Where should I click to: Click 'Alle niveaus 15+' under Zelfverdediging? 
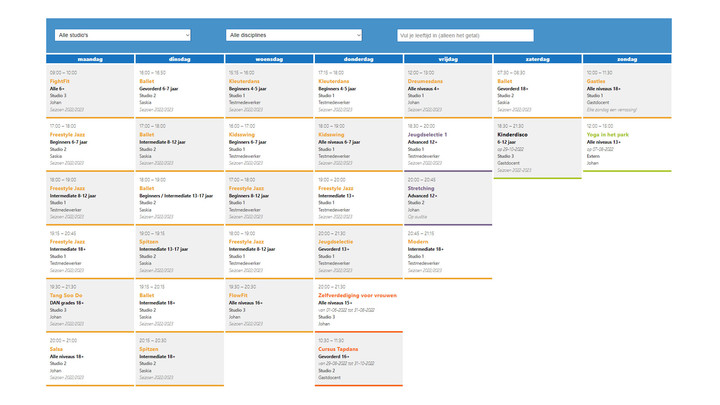(335, 303)
